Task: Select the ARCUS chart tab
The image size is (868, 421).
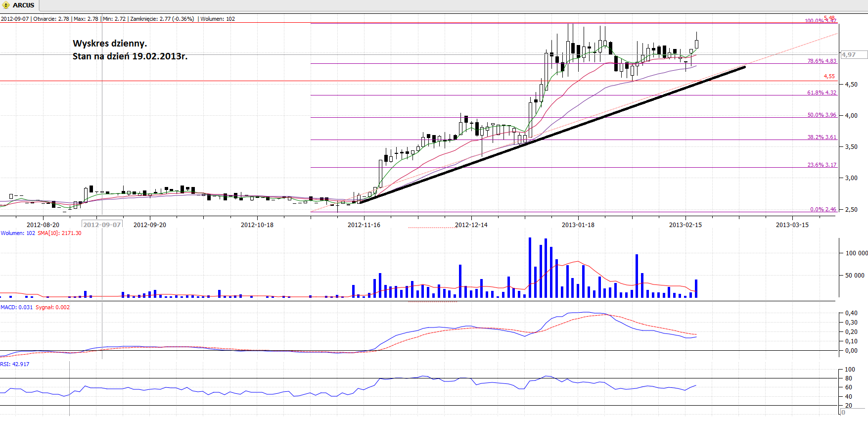Action: click(x=19, y=5)
